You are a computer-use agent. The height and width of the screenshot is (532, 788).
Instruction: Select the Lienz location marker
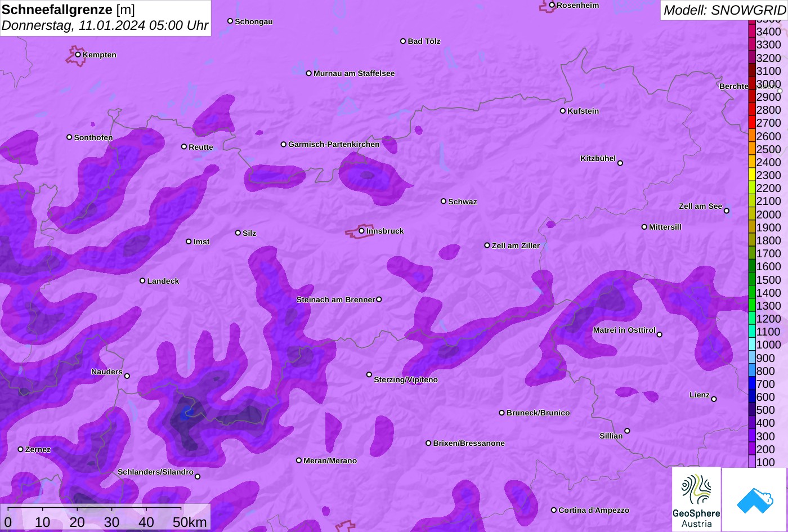click(x=714, y=399)
